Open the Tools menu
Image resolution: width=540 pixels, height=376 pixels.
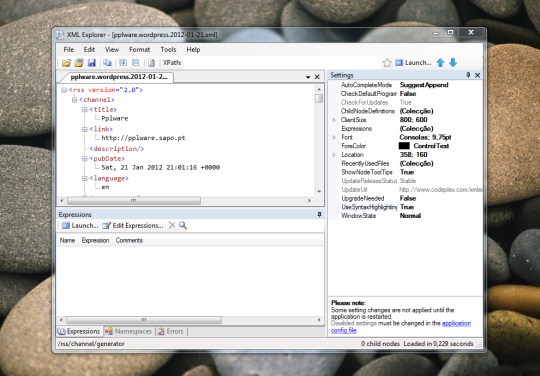(x=168, y=50)
